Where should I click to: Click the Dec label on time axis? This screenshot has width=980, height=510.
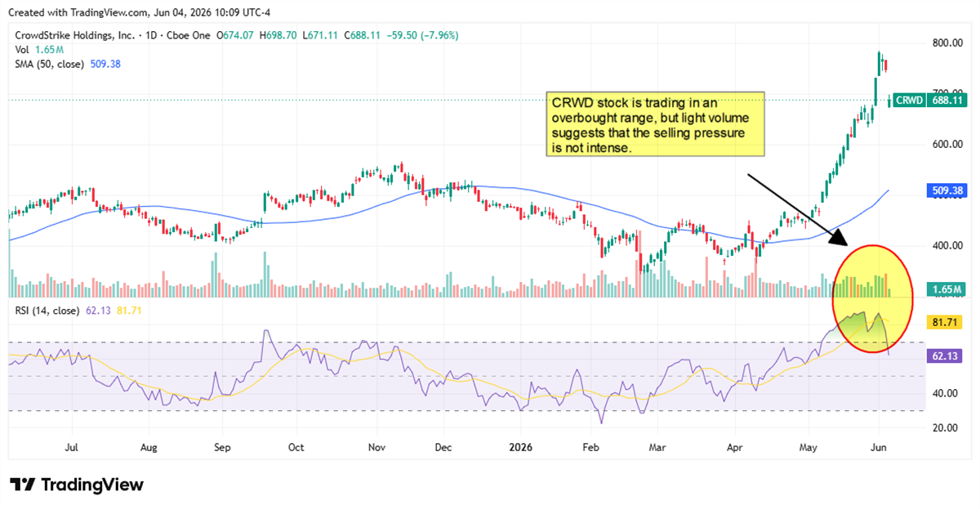(443, 447)
